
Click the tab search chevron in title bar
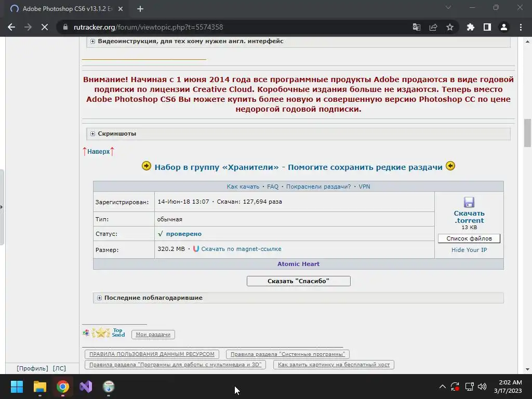coord(448,7)
